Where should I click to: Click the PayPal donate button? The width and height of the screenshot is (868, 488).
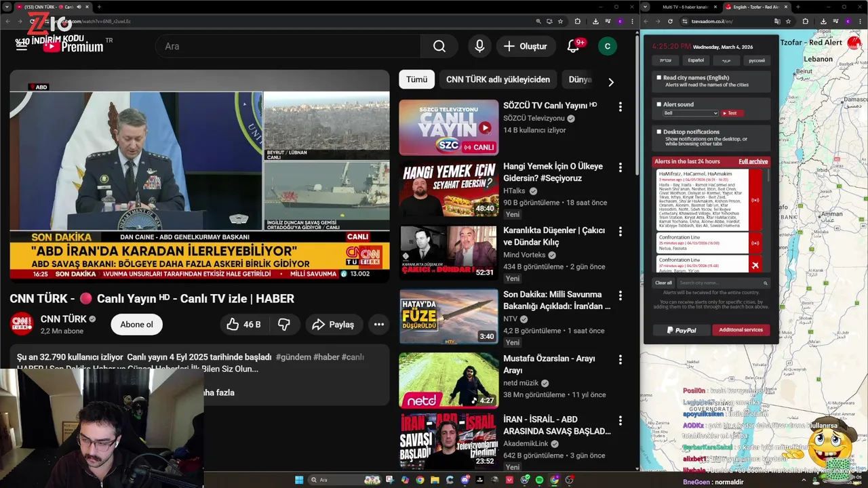pyautogui.click(x=682, y=330)
